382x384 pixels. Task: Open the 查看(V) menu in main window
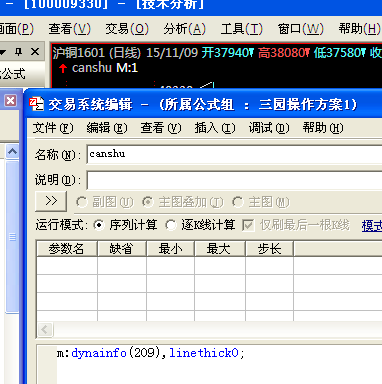[70, 29]
